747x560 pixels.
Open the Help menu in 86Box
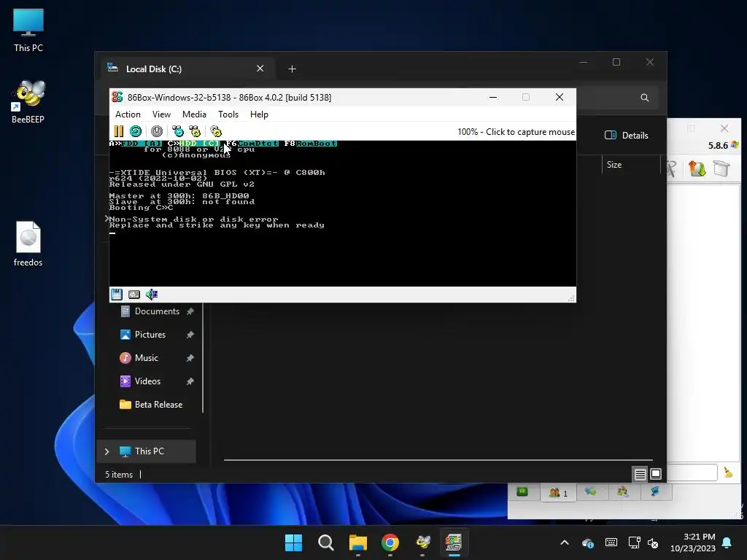tap(259, 114)
